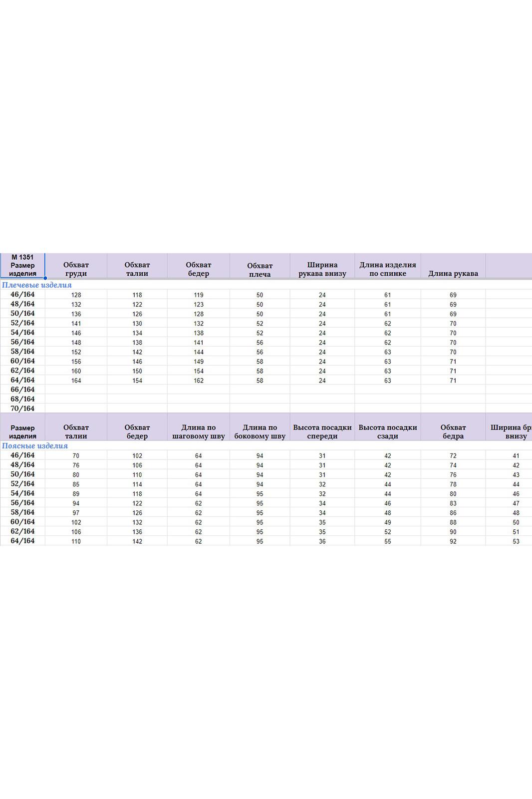Select the 70/164 row label
Viewport: 532px width, 799px height.
click(x=22, y=408)
